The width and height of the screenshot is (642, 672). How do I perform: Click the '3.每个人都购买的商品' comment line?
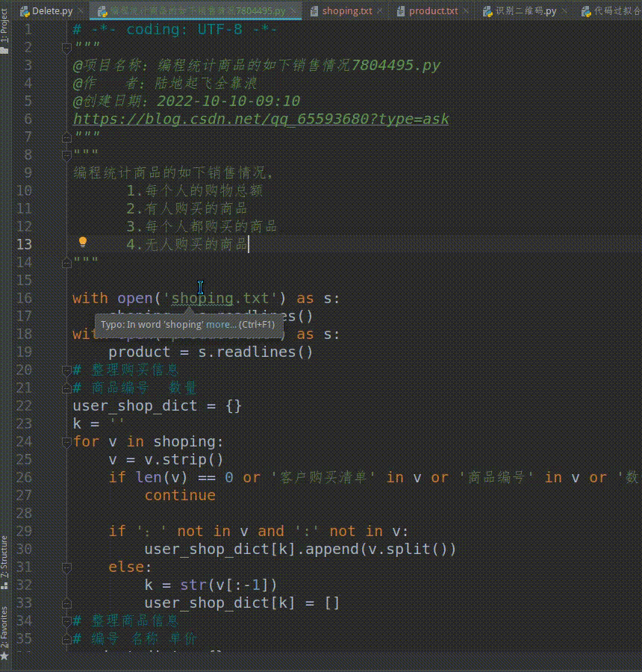pos(202,226)
